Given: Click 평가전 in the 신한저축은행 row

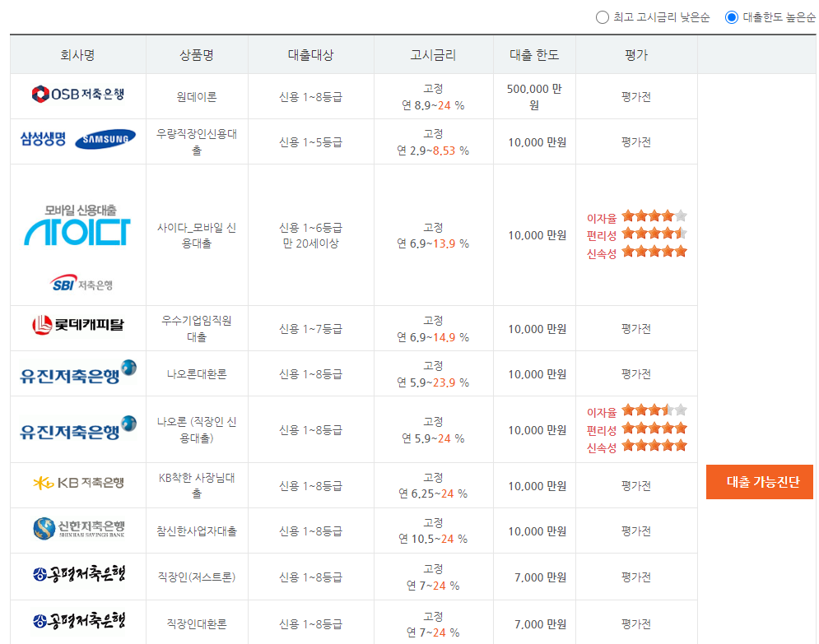Looking at the screenshot, I should [635, 531].
